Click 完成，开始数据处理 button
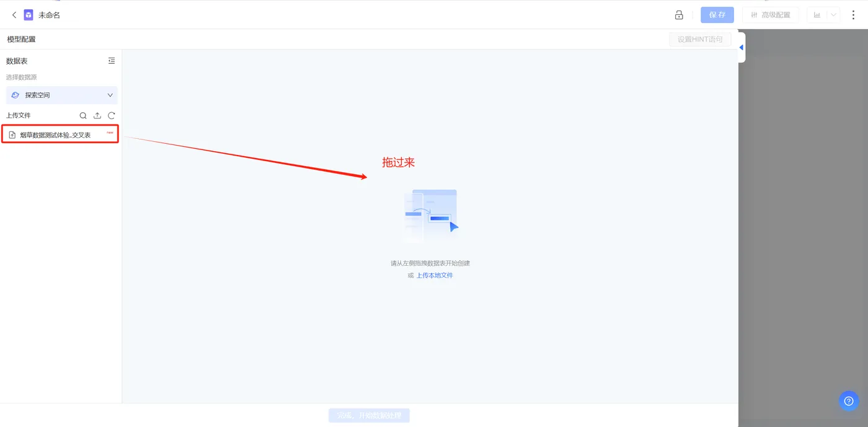This screenshot has height=427, width=868. (369, 415)
